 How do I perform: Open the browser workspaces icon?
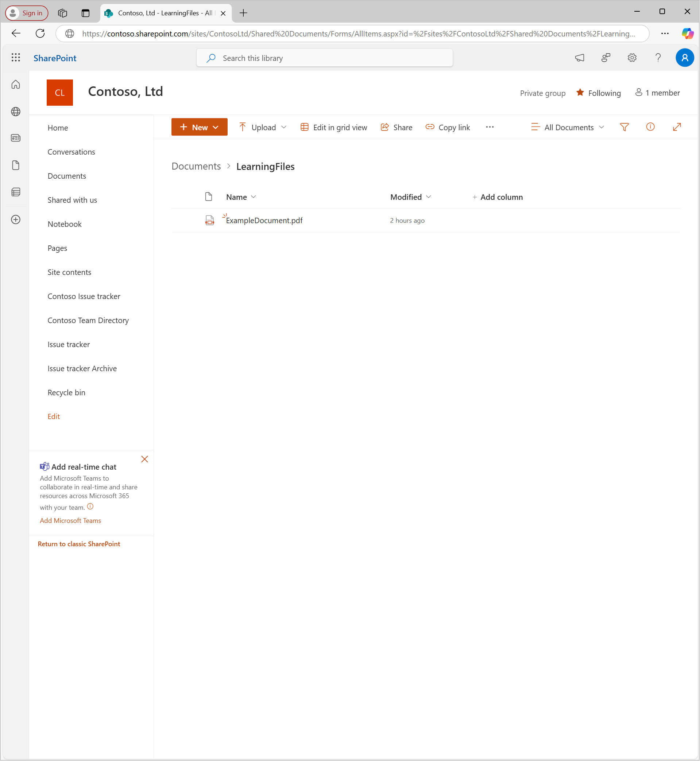pyautogui.click(x=62, y=13)
